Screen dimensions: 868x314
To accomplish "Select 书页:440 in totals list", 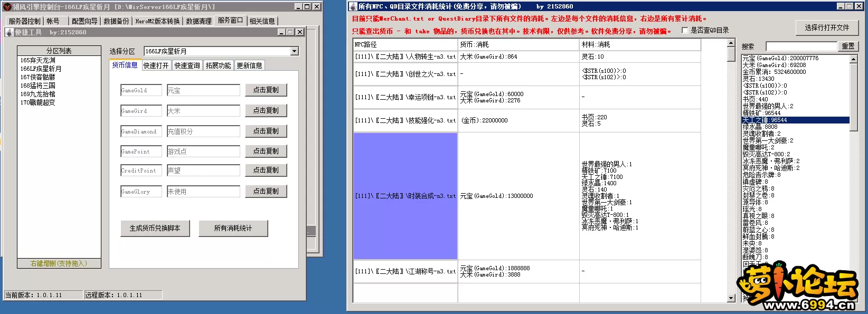I will tap(756, 100).
